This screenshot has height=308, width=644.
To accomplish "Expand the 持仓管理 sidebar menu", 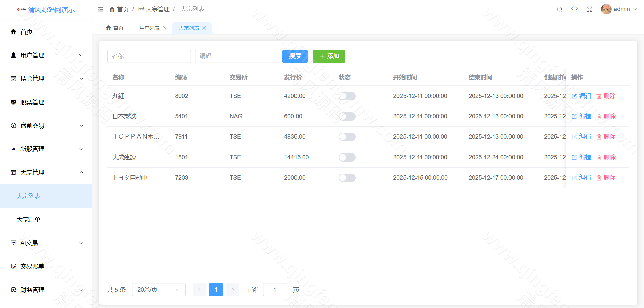I will pyautogui.click(x=46, y=79).
